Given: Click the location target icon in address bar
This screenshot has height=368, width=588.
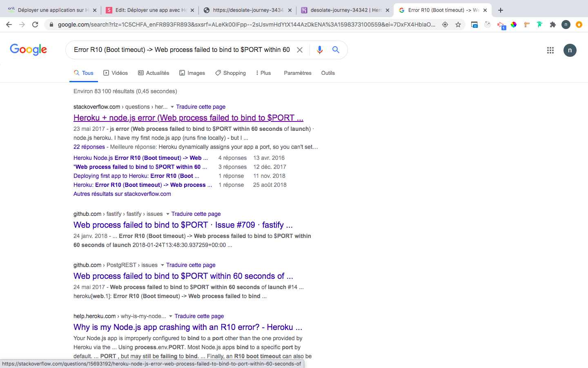Looking at the screenshot, I should click(x=445, y=25).
